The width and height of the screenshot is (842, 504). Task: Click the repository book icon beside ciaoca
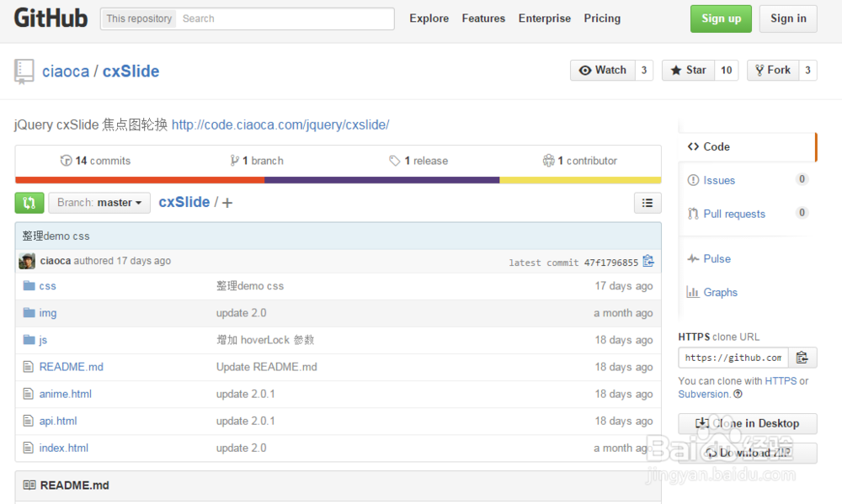24,72
